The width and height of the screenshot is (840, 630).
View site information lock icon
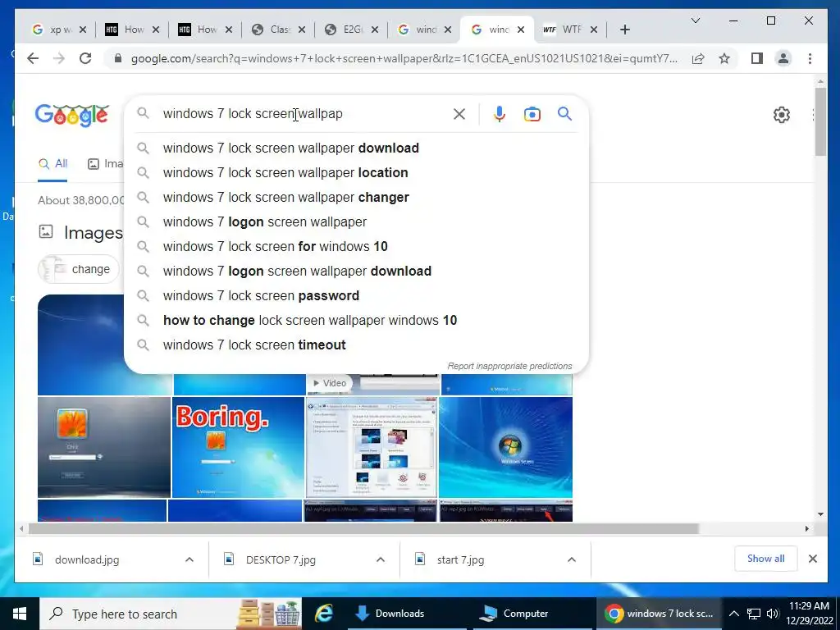point(118,58)
